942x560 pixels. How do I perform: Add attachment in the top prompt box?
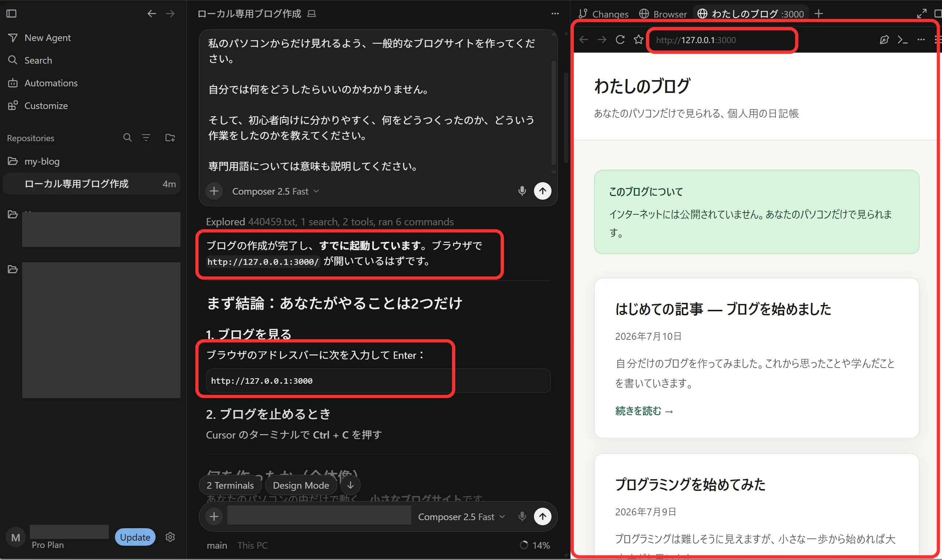click(x=214, y=191)
